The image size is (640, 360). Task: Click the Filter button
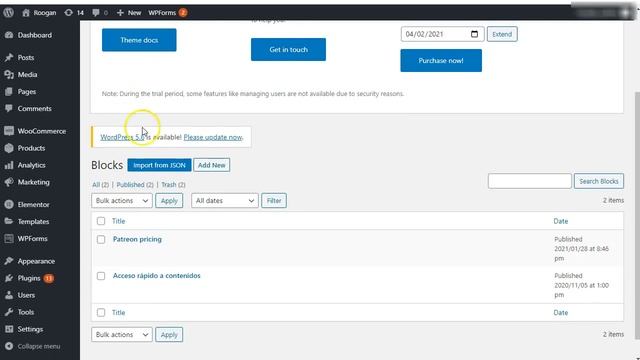coord(274,201)
